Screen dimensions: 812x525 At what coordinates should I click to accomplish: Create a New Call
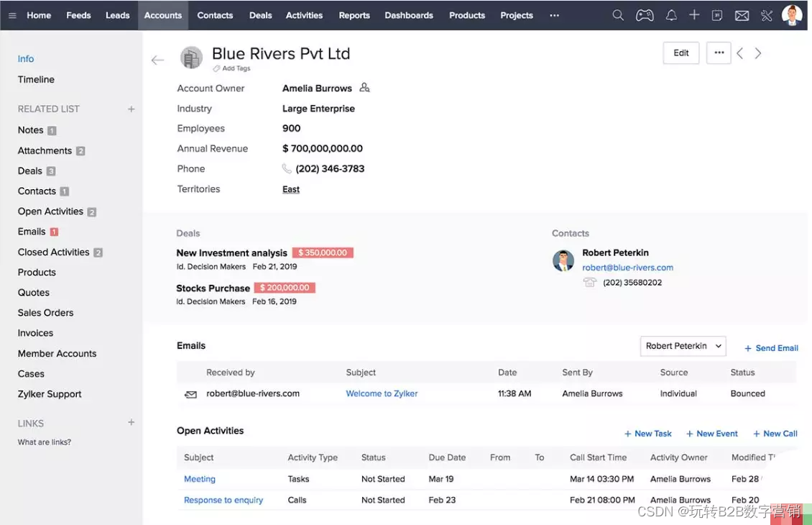[775, 434]
